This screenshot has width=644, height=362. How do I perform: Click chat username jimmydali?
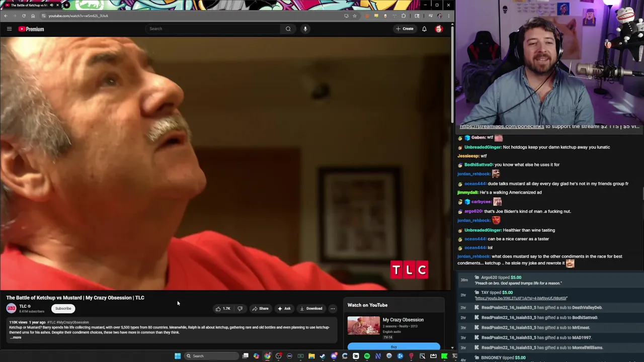467,193
